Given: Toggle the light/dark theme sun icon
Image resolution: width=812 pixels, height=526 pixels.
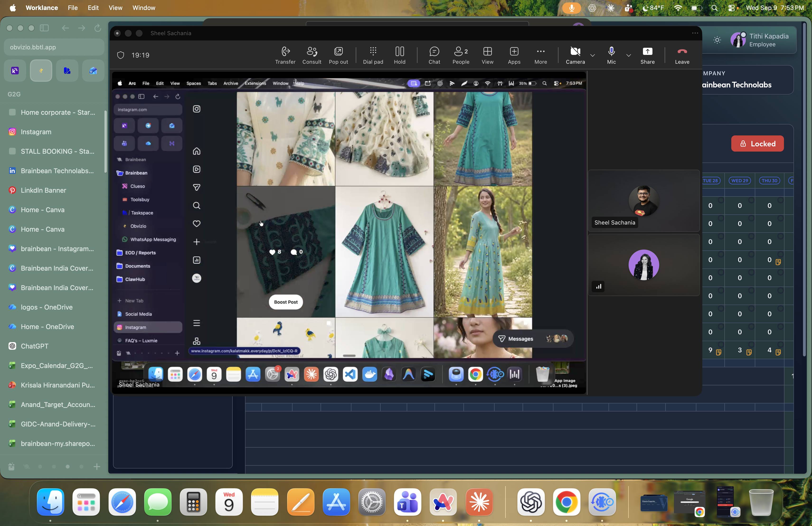Looking at the screenshot, I should tap(717, 40).
